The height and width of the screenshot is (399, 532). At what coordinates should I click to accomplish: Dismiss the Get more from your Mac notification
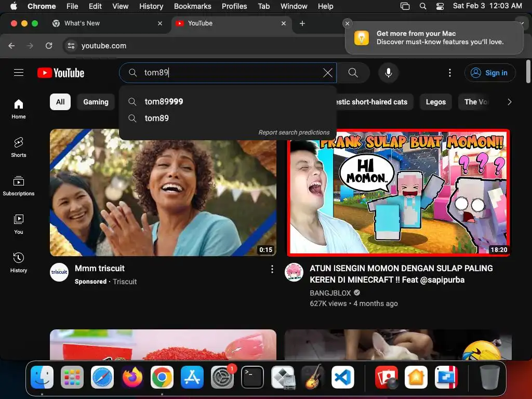point(347,23)
